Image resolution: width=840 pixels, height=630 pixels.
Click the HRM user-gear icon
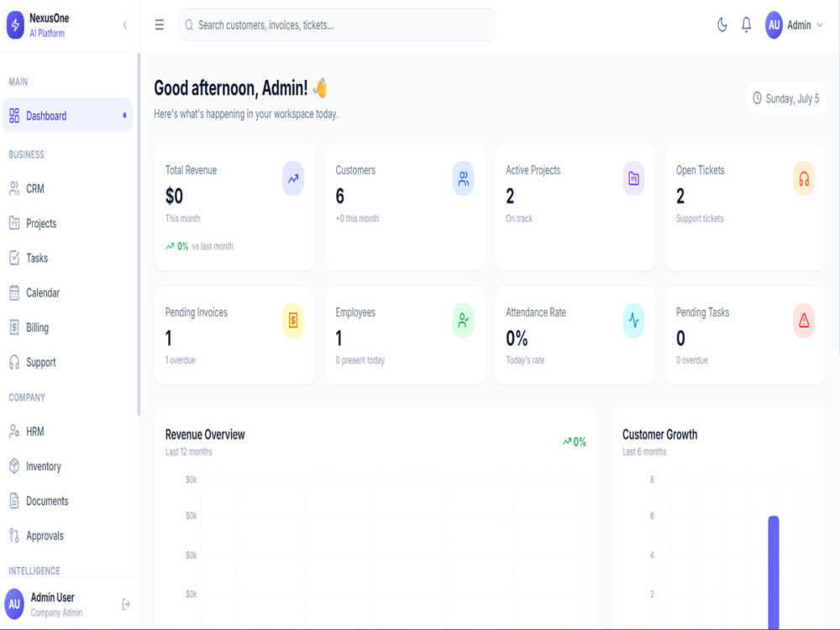pos(14,432)
